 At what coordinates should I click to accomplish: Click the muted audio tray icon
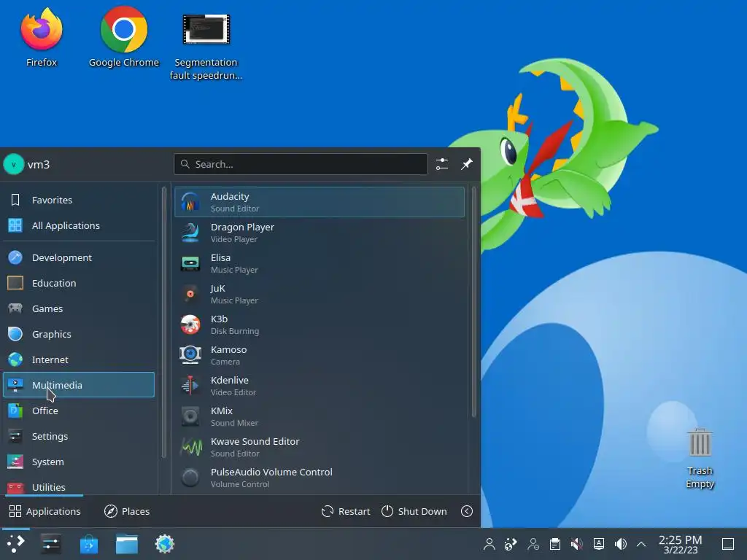point(577,544)
